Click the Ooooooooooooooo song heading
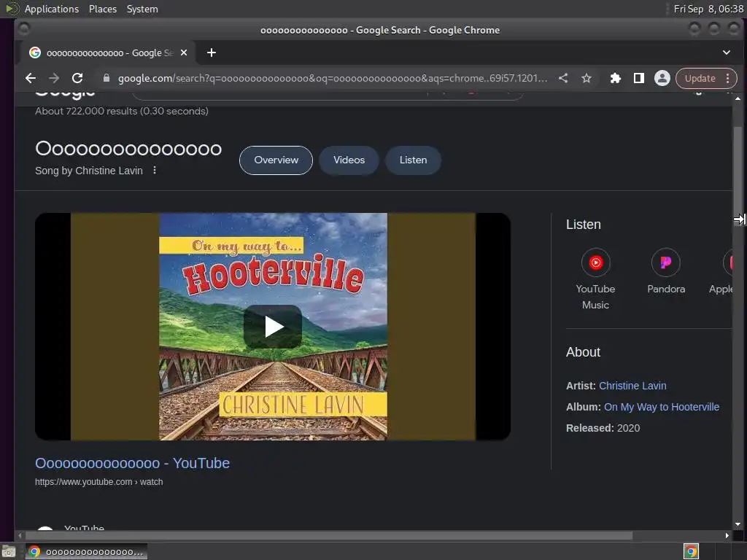 click(x=128, y=149)
